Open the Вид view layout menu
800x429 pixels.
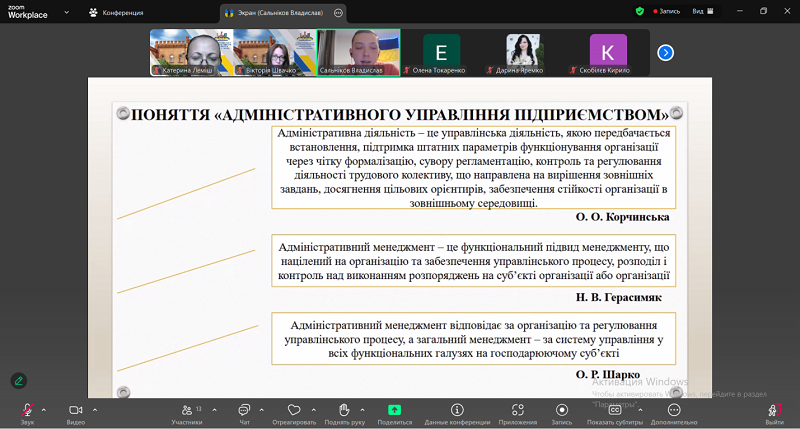(x=703, y=11)
